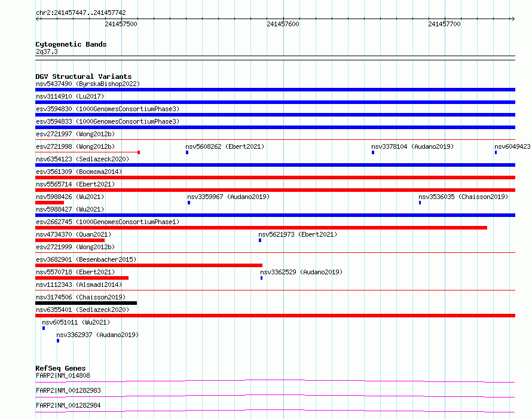The width and height of the screenshot is (532, 419).
Task: Select esv3682901 (Besenbacher2015) label
Action: pyautogui.click(x=86, y=259)
